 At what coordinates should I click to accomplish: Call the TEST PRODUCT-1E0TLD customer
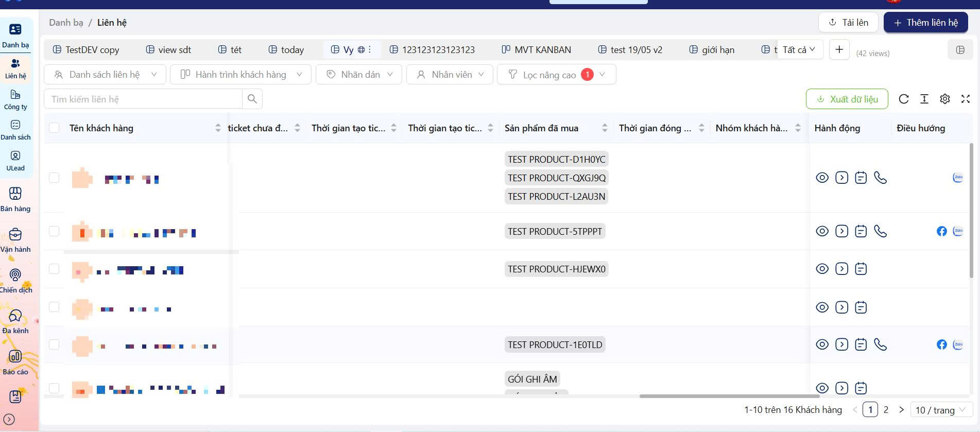[x=881, y=344]
